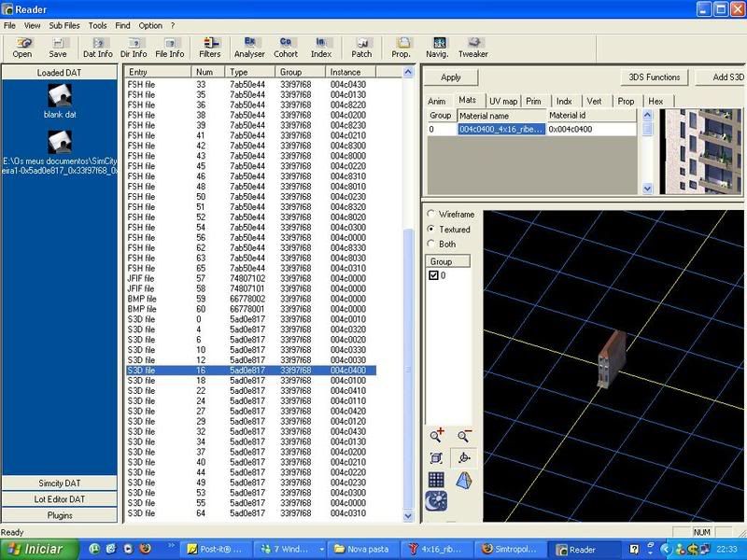Screen dimensions: 747x560
Task: Open the Navig. toolbar tool
Action: pyautogui.click(x=437, y=48)
